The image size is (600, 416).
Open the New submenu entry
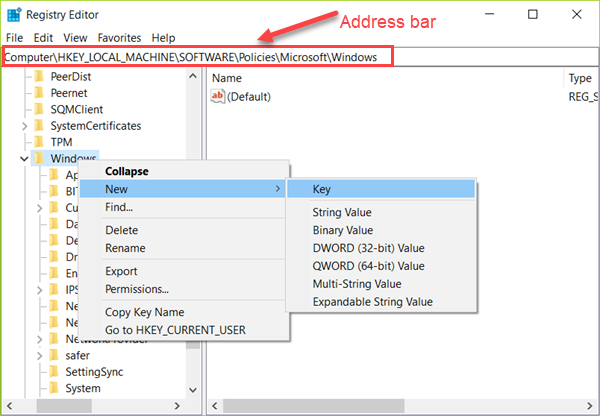pos(183,189)
